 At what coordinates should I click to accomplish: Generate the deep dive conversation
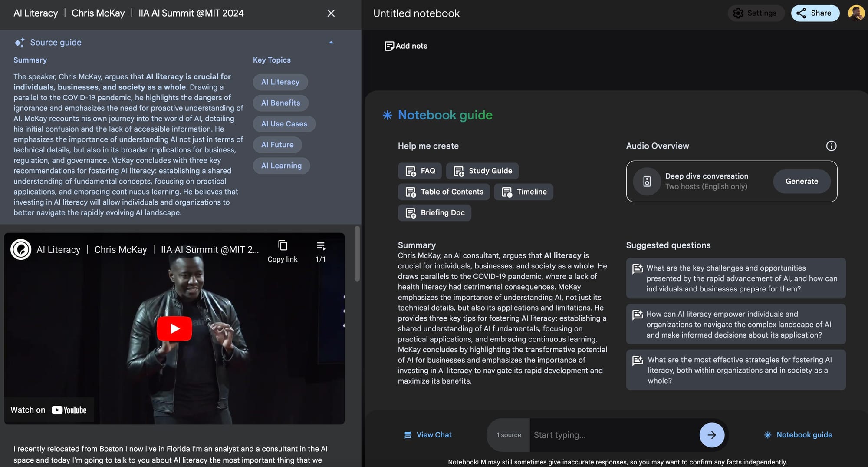[x=802, y=182]
